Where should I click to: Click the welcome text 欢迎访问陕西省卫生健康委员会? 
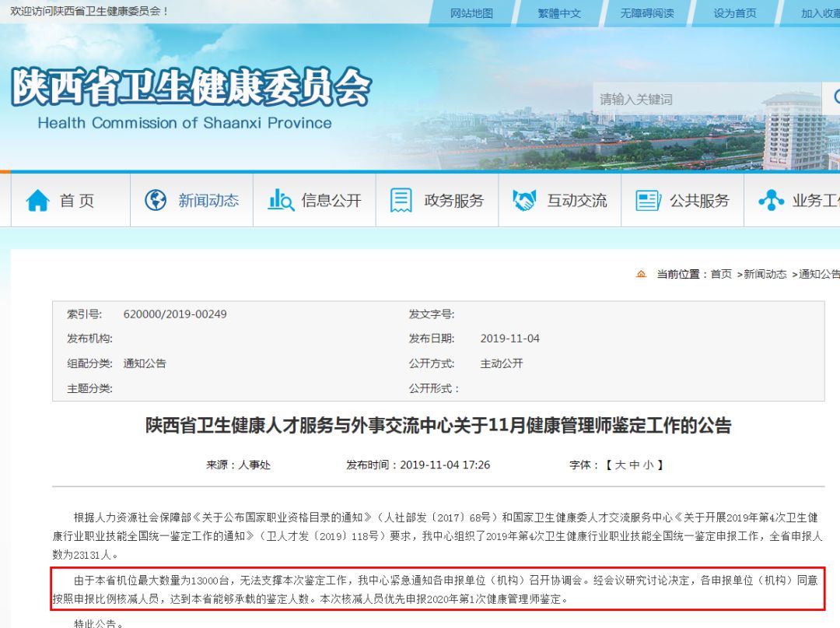[x=89, y=11]
